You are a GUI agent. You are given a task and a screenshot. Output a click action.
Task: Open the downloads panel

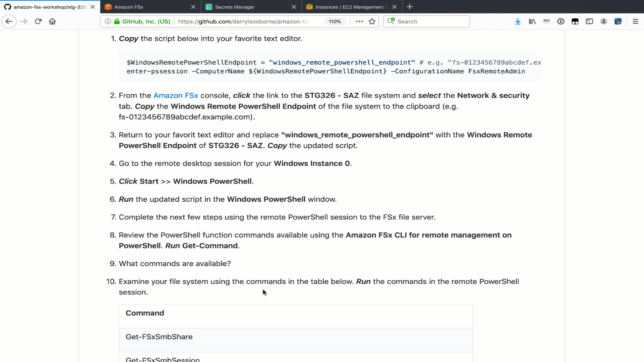click(518, 21)
